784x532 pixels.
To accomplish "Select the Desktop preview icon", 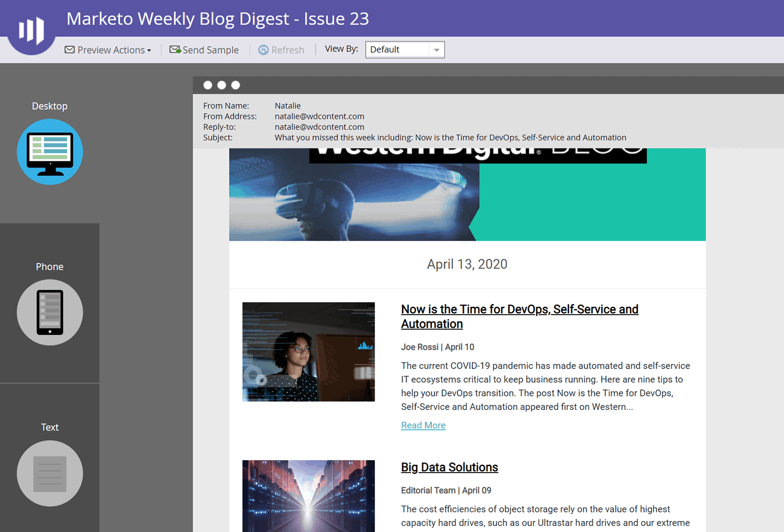I will point(50,152).
